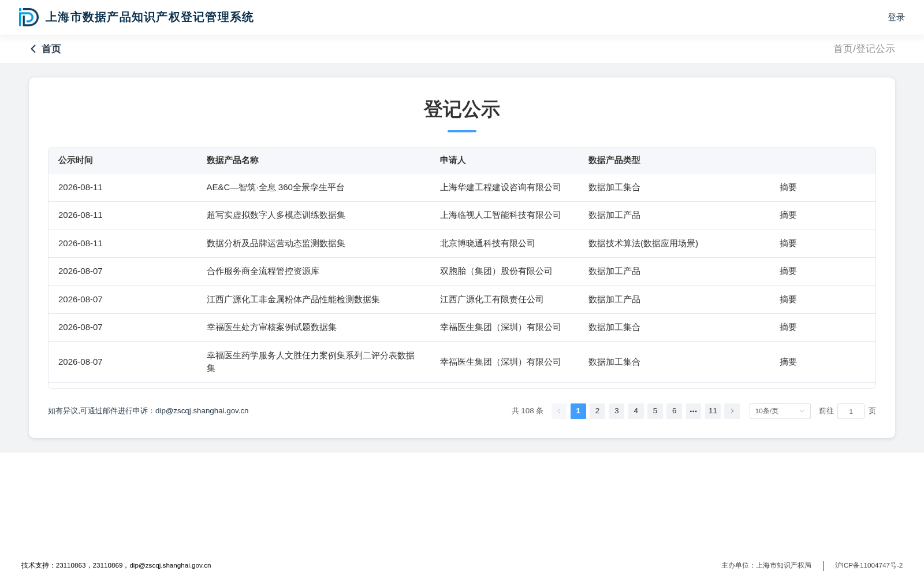Click the 沪ICP备11004747号-2 footer link

869,565
